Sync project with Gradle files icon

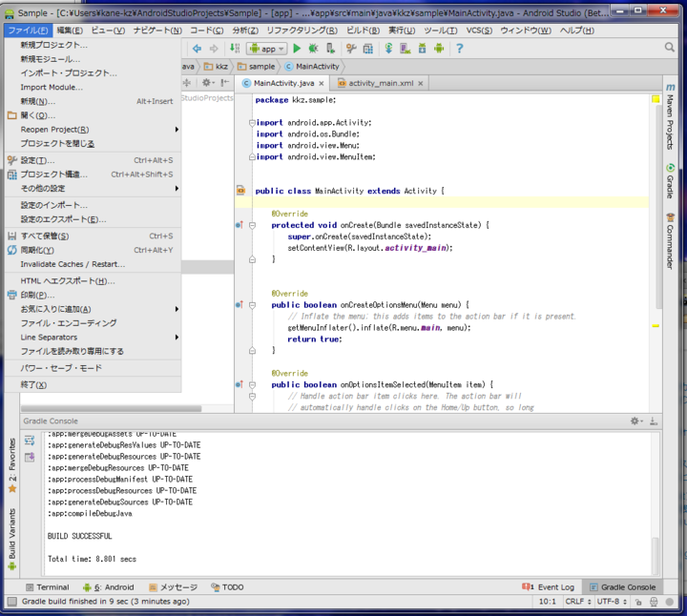coord(388,49)
